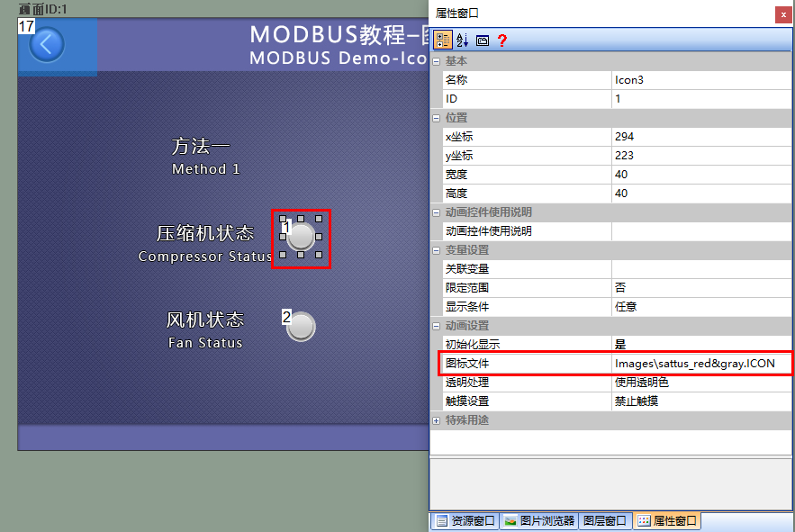Open the 显示条件 value 任意

[701, 307]
